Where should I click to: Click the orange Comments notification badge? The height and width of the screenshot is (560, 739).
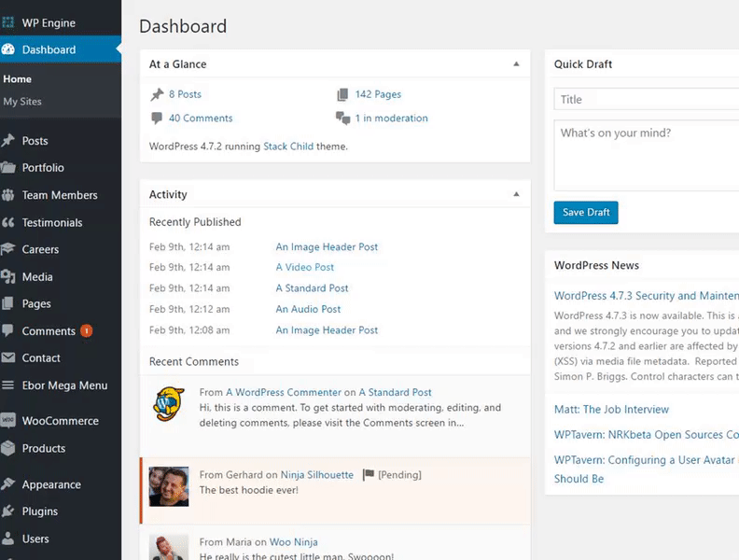click(x=86, y=331)
